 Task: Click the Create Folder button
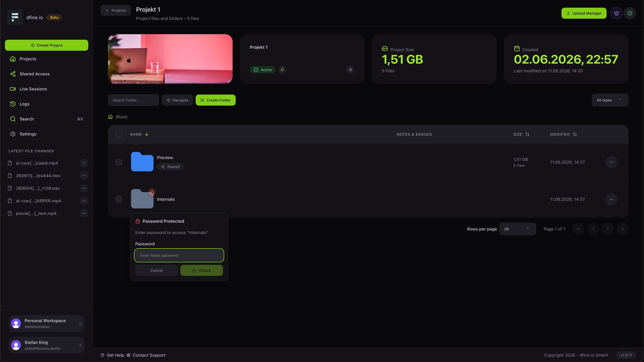point(215,100)
